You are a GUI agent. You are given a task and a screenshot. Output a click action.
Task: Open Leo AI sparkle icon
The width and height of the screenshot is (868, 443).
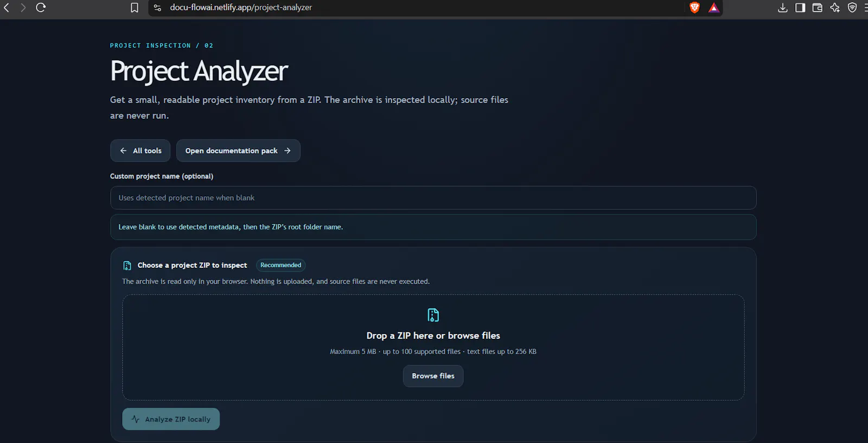[835, 8]
